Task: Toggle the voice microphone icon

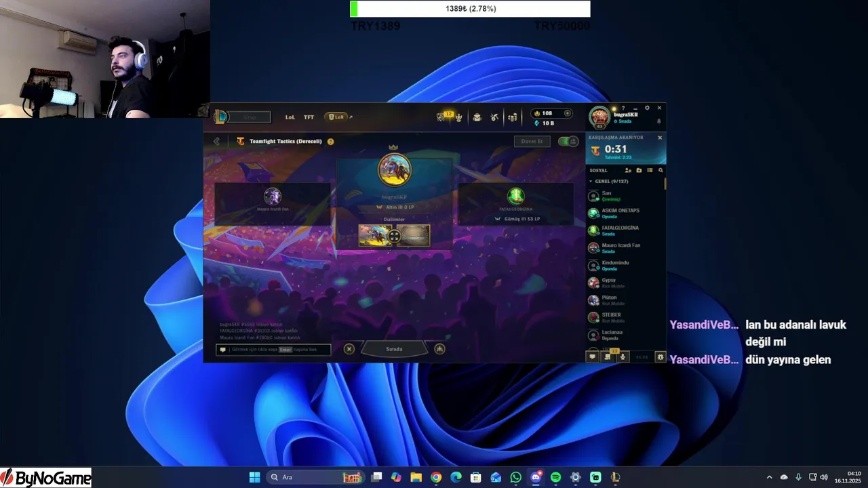Action: point(623,357)
